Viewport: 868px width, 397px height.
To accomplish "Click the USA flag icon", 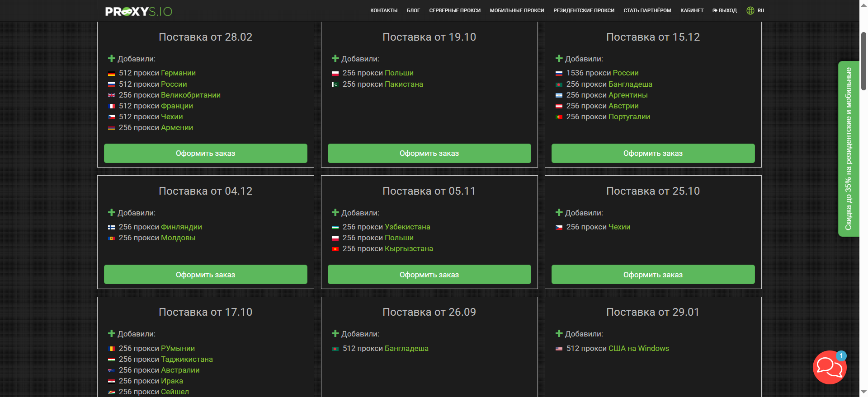I will tap(559, 349).
